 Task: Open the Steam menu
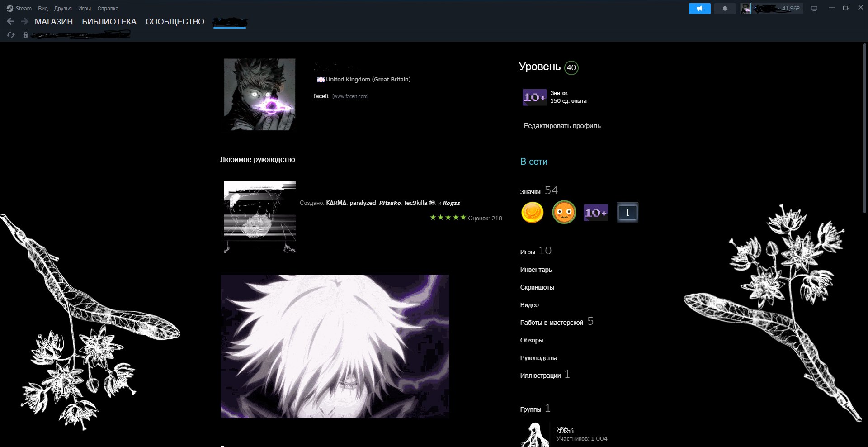[x=19, y=9]
